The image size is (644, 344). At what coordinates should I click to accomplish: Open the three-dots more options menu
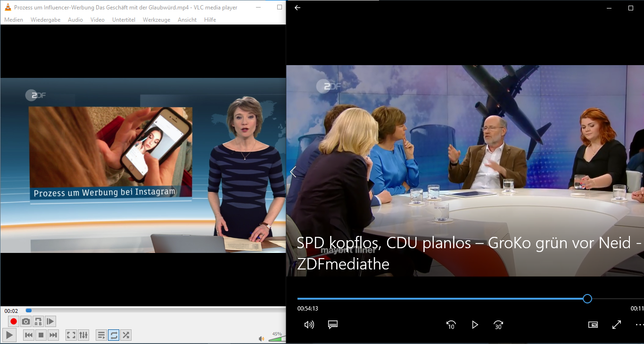pyautogui.click(x=639, y=325)
